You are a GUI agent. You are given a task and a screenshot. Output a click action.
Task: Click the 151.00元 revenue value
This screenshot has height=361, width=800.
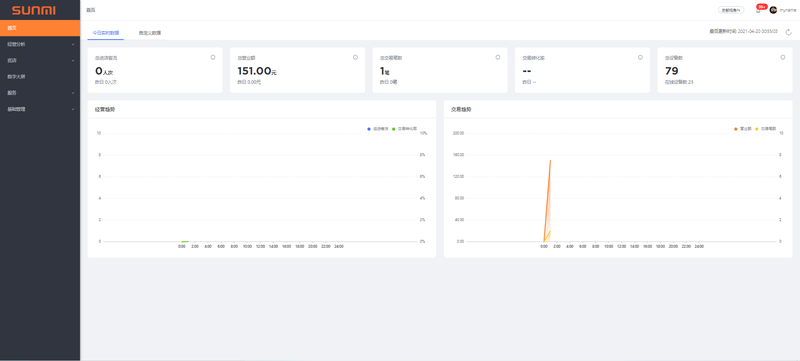pos(257,71)
